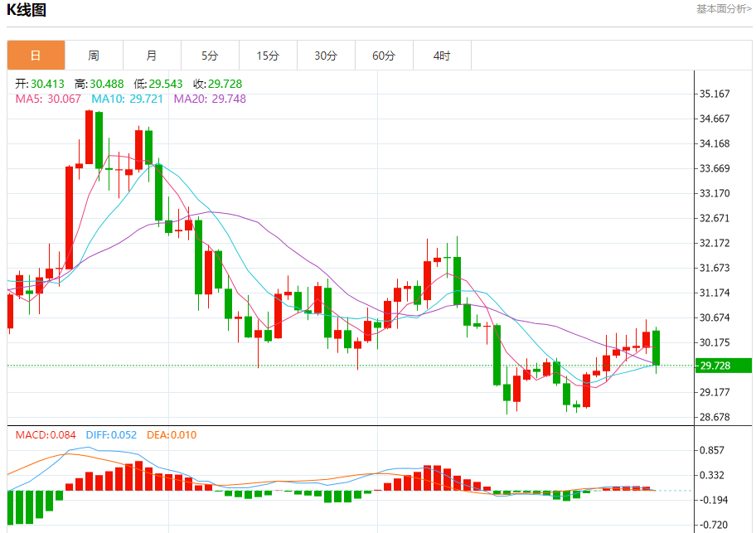Click the MA5: 30.067 label
756x533 pixels.
click(x=48, y=99)
